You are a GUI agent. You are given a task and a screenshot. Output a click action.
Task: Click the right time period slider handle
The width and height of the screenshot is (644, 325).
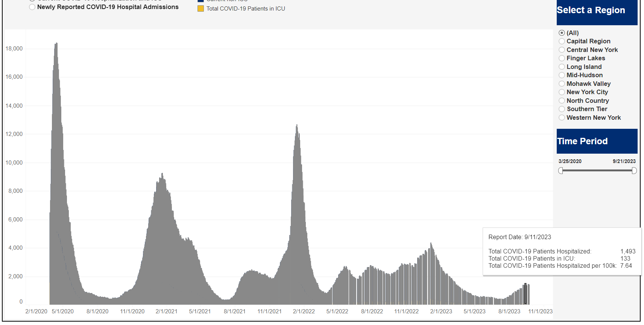pyautogui.click(x=634, y=171)
